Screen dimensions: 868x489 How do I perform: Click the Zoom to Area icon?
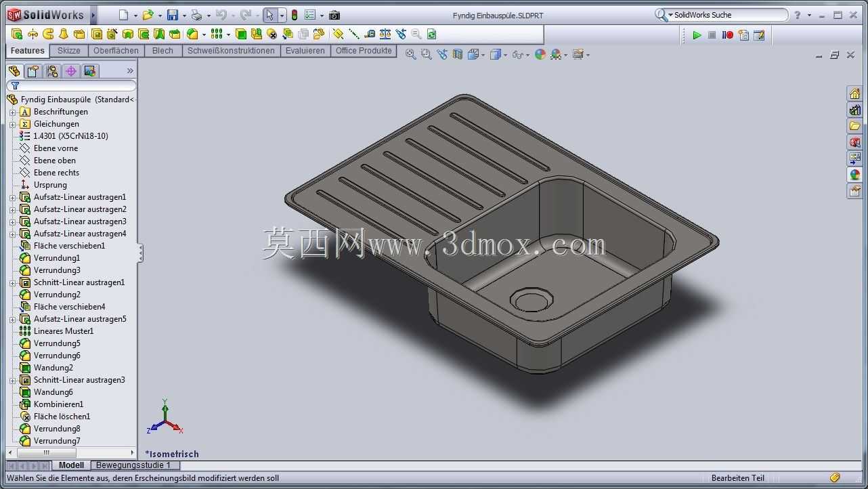coord(427,54)
